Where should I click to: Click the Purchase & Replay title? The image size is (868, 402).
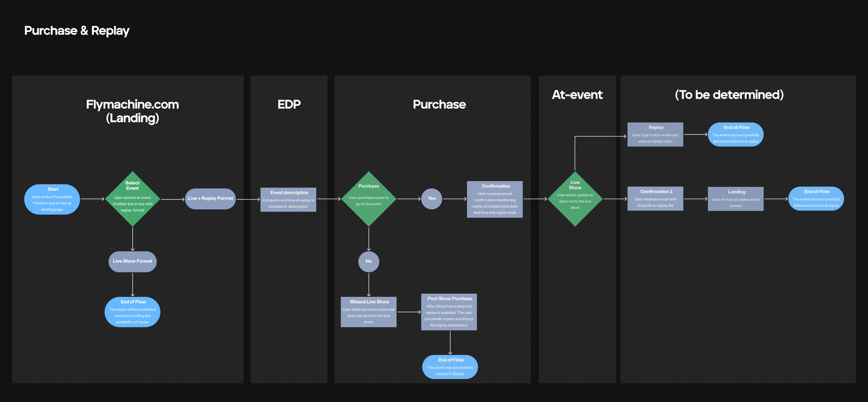pyautogui.click(x=77, y=31)
